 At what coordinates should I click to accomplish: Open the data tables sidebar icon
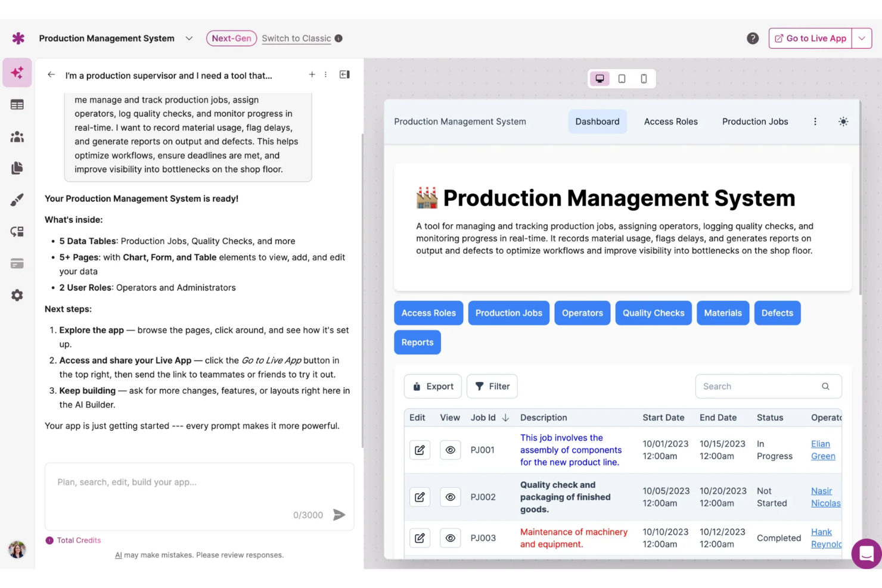click(17, 105)
